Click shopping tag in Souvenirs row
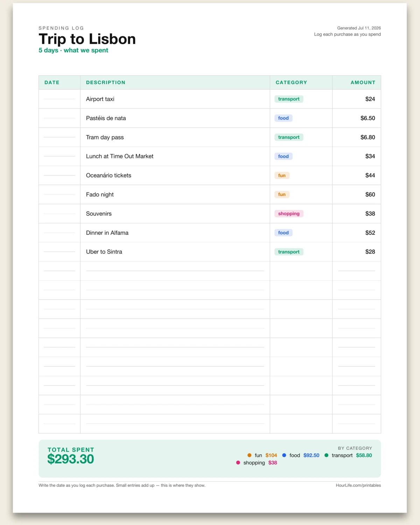Image resolution: width=420 pixels, height=525 pixels. point(289,213)
